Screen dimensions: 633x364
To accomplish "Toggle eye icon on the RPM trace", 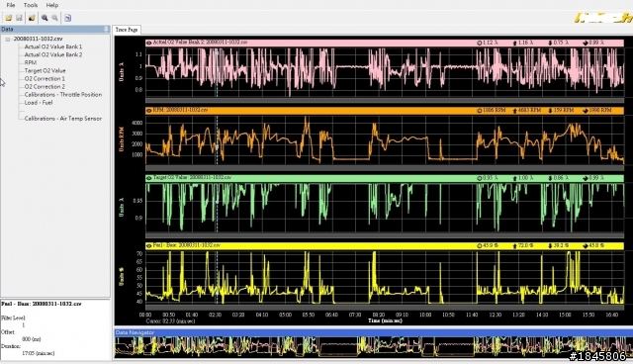I will click(149, 110).
